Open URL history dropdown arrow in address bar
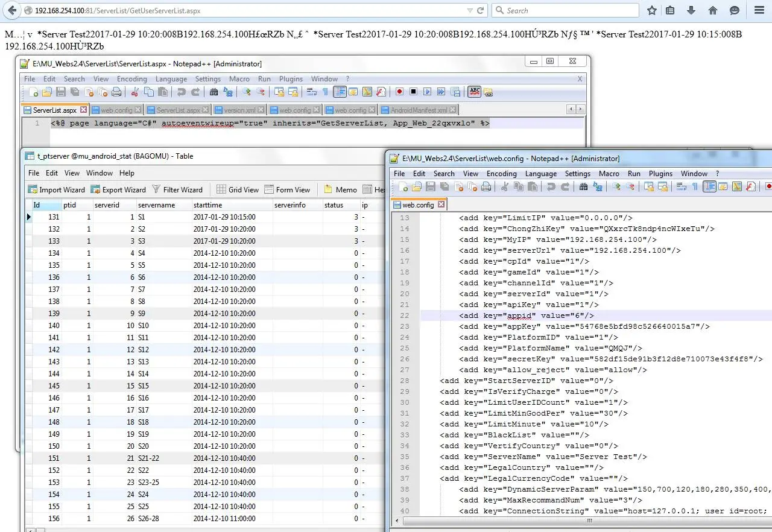The height and width of the screenshot is (532, 772). point(470,10)
